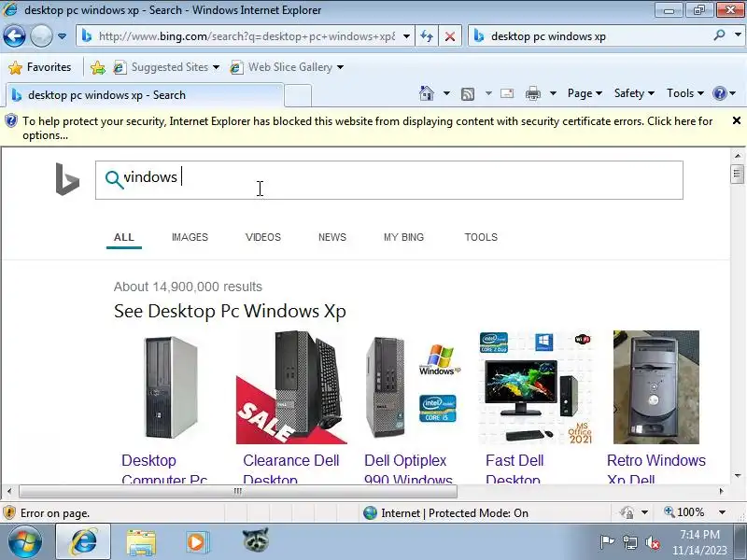This screenshot has height=560, width=747.
Task: Open the 'Retro Windows Xp Dell' link
Action: click(656, 469)
